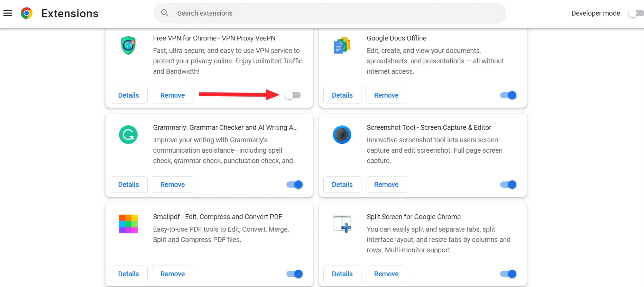Open Details for Screenshot Tool

[x=342, y=185]
